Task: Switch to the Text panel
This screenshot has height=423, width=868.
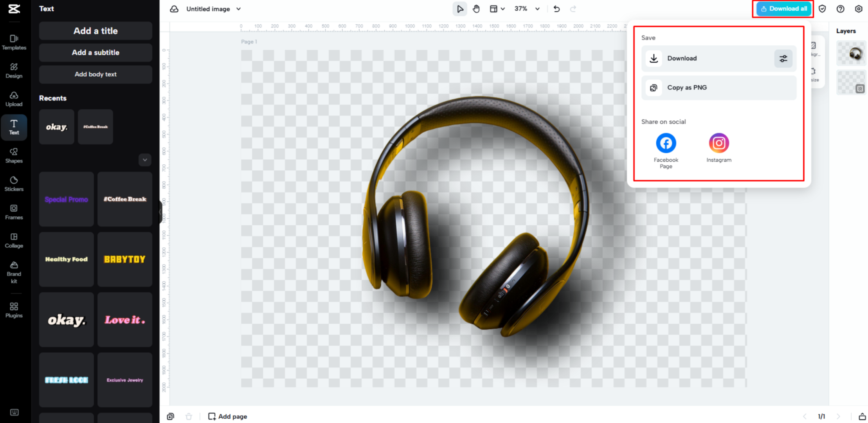Action: click(14, 127)
